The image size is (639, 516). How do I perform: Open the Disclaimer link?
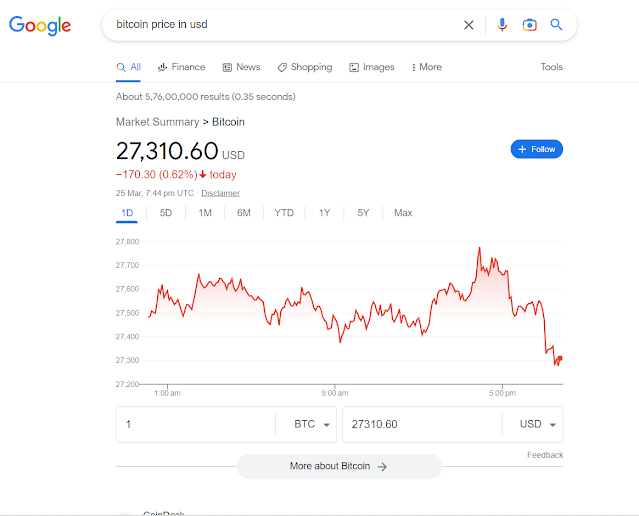tap(220, 193)
